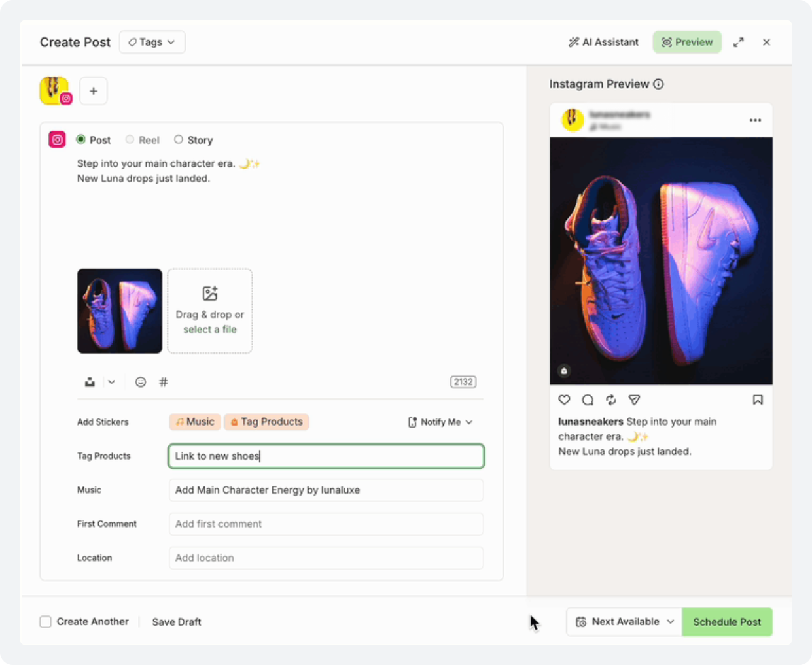Click the Add first comment field
The width and height of the screenshot is (812, 665).
[x=326, y=524]
